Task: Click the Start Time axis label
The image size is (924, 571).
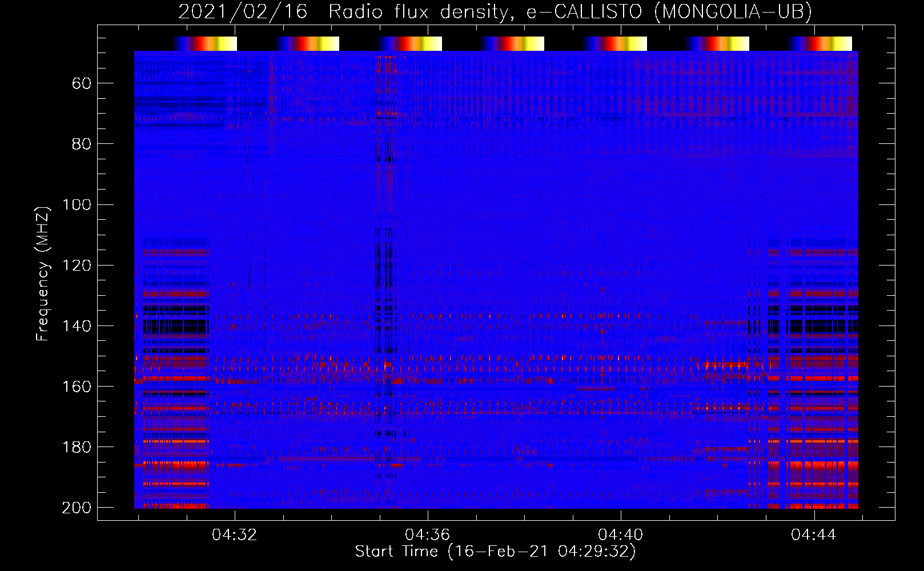Action: tap(495, 552)
